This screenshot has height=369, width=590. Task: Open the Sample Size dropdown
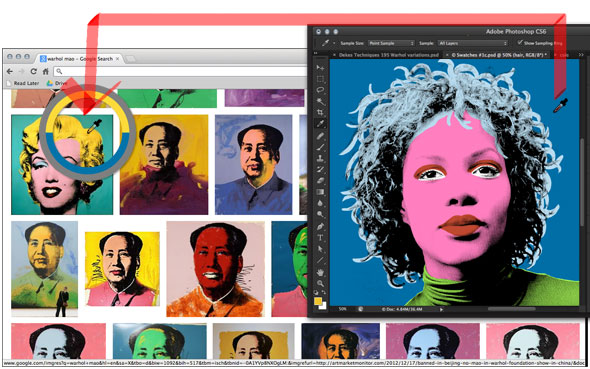click(391, 43)
